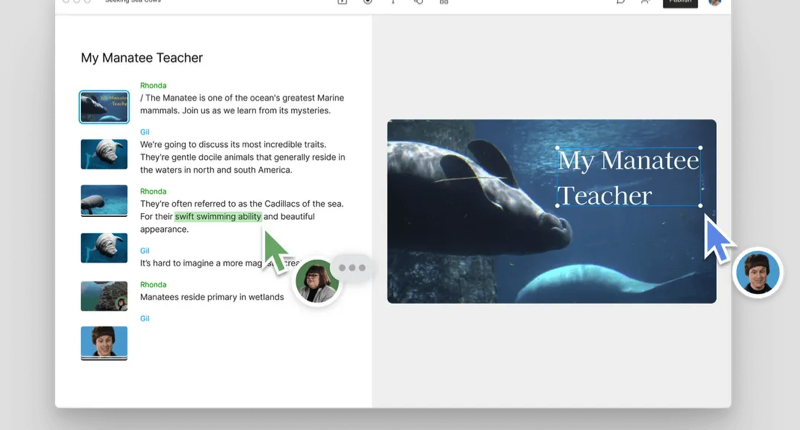This screenshot has height=430, width=800.
Task: Select the first thumbnail with the title overlay
Action: [x=104, y=107]
